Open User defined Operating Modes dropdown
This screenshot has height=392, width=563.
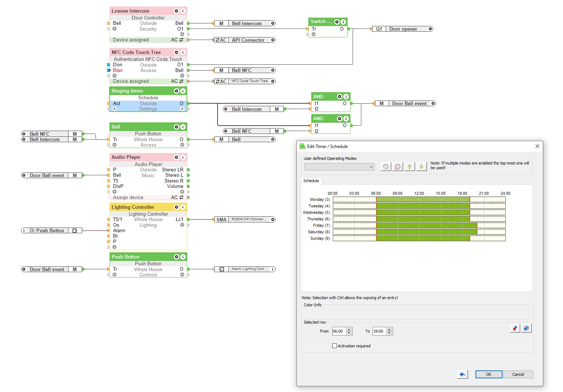tap(339, 167)
